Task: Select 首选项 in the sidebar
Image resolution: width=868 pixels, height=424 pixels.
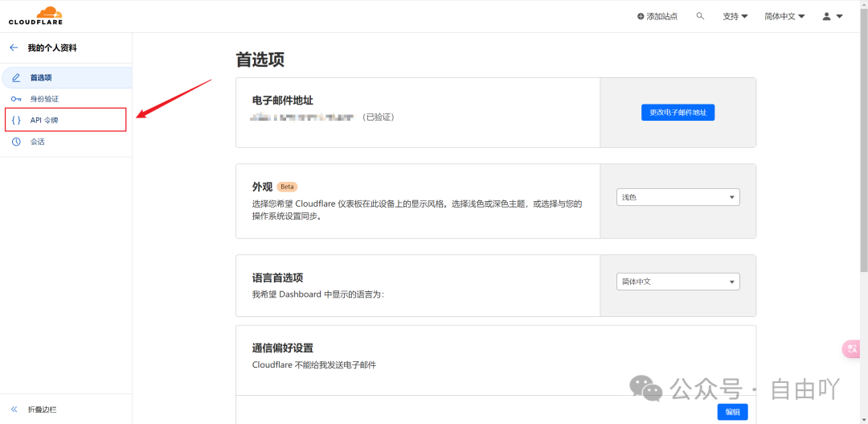Action: click(67, 77)
